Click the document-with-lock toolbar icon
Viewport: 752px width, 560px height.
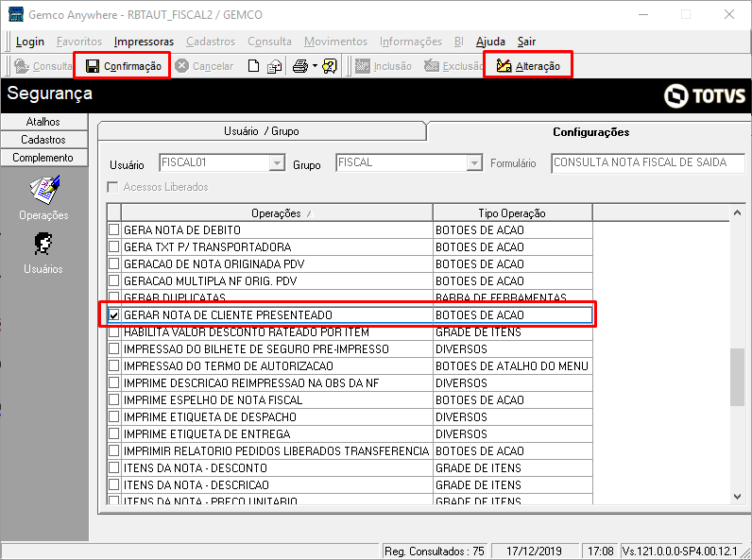click(x=274, y=66)
